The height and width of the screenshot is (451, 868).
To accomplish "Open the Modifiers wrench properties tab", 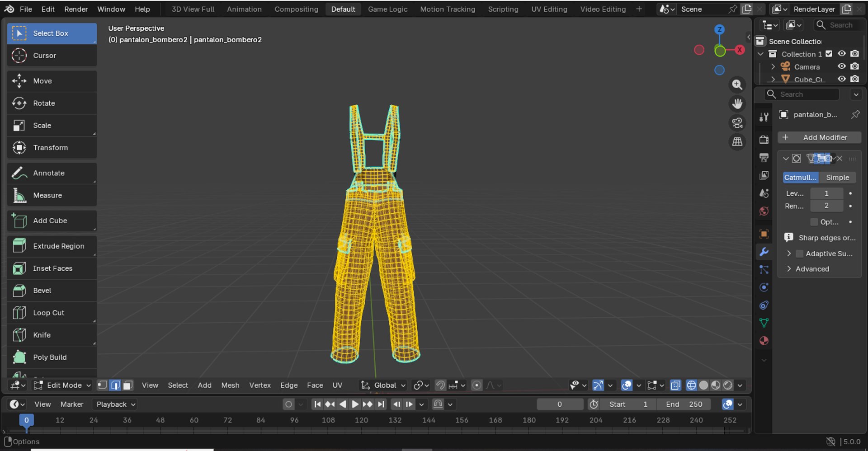I will [764, 252].
